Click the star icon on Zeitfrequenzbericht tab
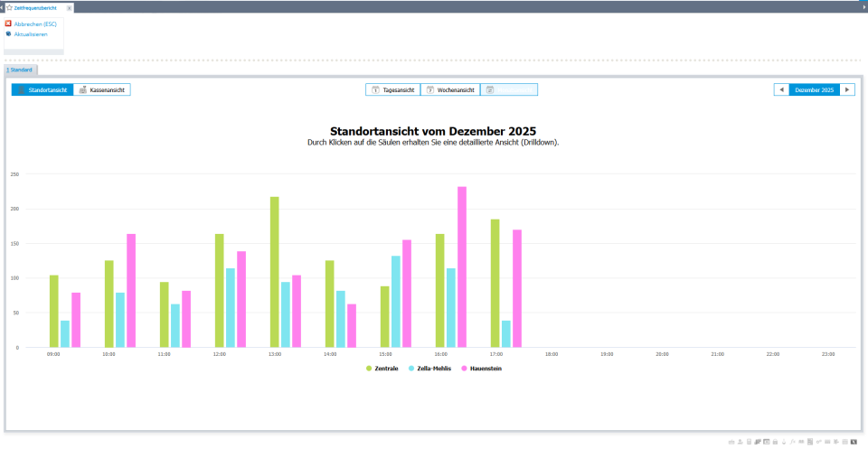Image resolution: width=868 pixels, height=449 pixels. (x=9, y=7)
